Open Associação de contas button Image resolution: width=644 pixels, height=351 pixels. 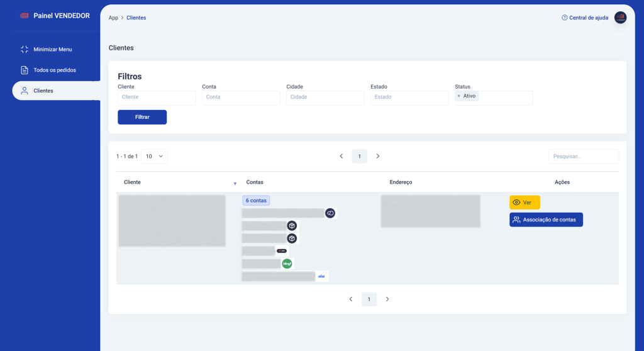[546, 220]
